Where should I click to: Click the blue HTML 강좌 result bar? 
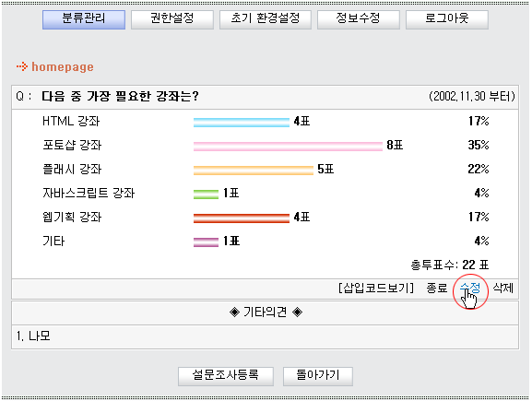(x=242, y=123)
